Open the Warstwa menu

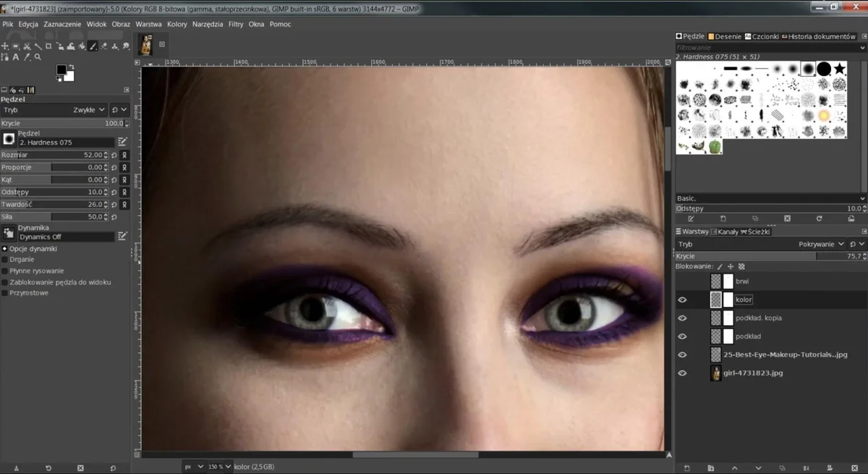(148, 24)
